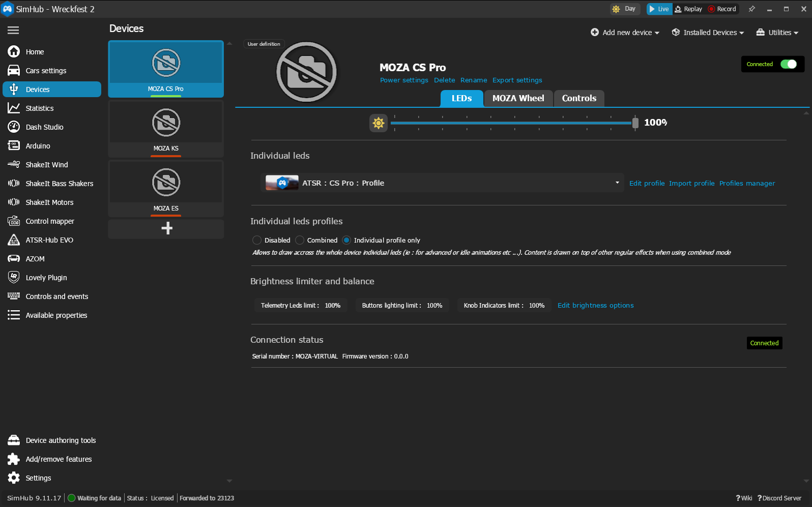Click the plus icon to add device
Viewport: 812px width, 507px height.
(x=166, y=228)
